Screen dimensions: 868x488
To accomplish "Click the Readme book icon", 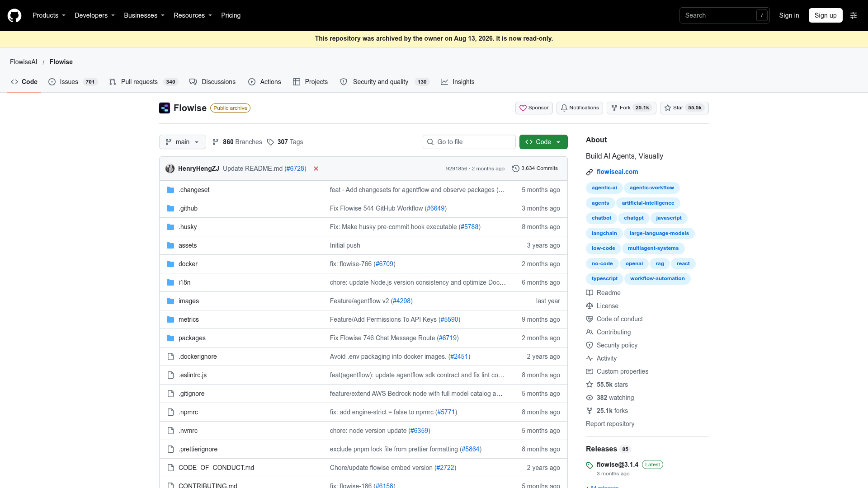I will tap(590, 293).
